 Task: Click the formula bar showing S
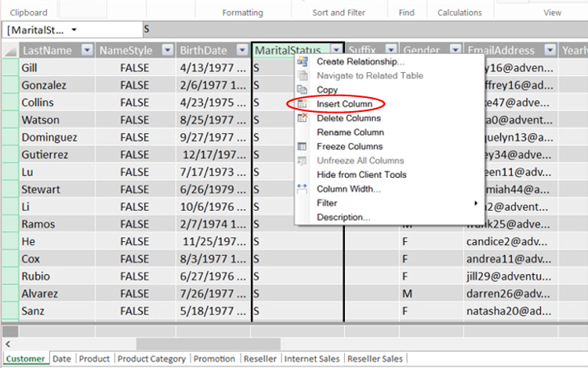click(x=365, y=30)
